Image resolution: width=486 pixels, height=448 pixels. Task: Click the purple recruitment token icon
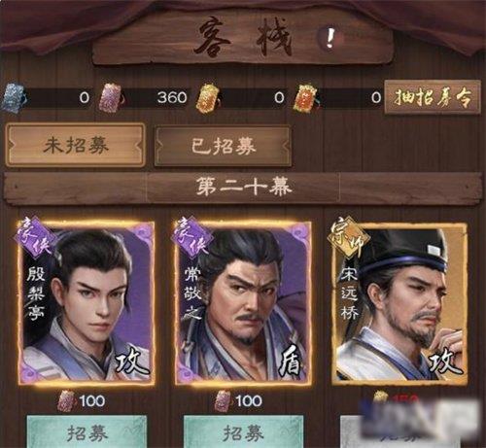112,98
